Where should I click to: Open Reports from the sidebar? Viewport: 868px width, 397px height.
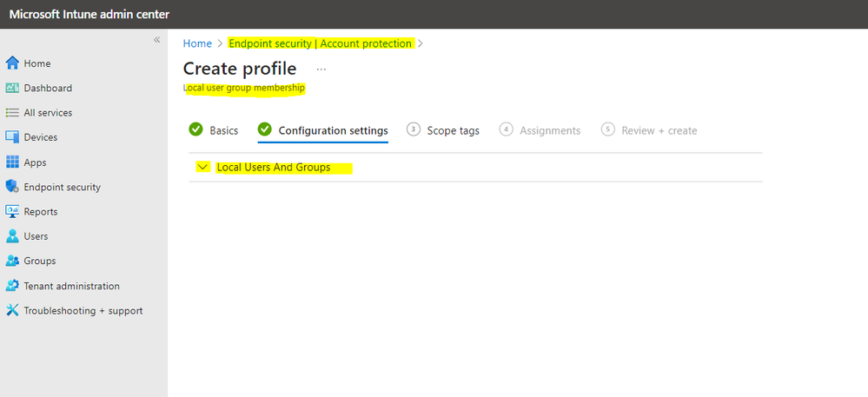pyautogui.click(x=41, y=211)
